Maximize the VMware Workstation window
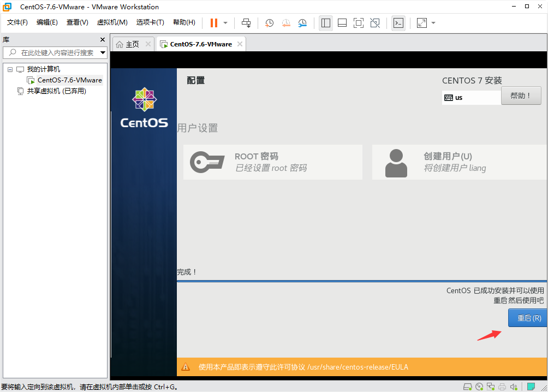The height and width of the screenshot is (392, 548). click(x=527, y=7)
